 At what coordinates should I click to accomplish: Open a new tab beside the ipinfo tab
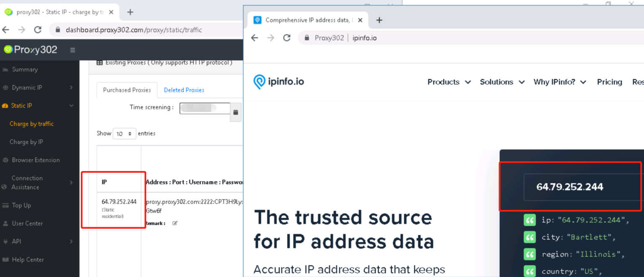pos(379,20)
